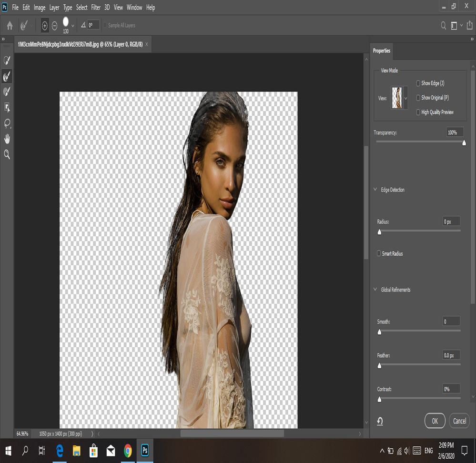The image size is (476, 463).
Task: Enable the Show Edge checkbox
Action: pos(418,83)
